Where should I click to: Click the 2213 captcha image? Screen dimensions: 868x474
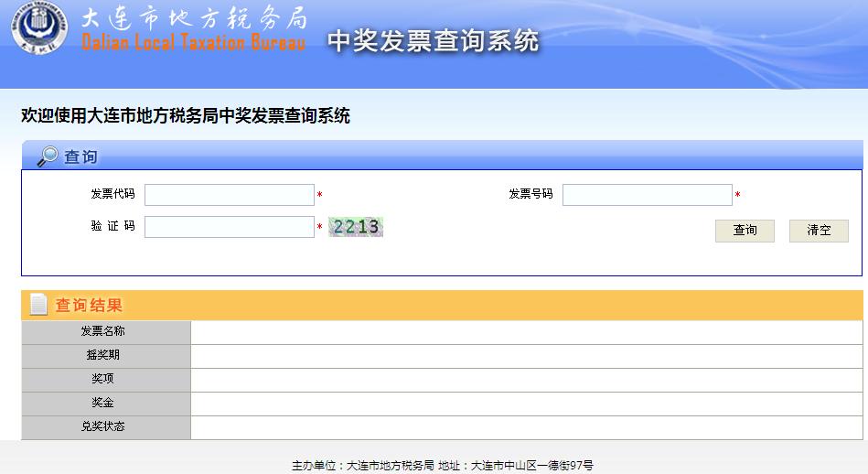pyautogui.click(x=356, y=227)
